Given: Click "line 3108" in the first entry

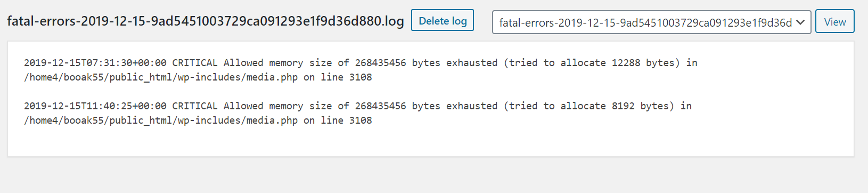Looking at the screenshot, I should (346, 77).
